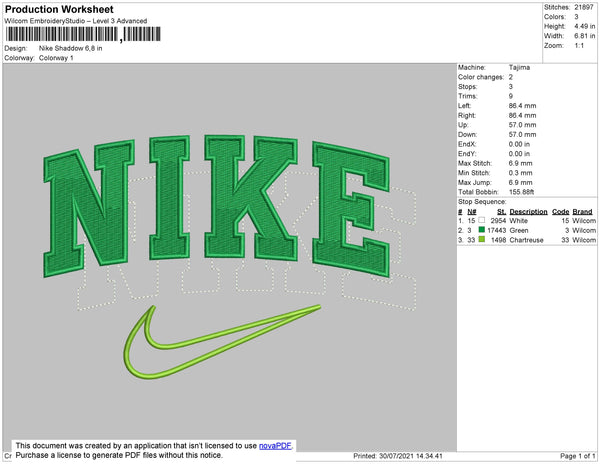This screenshot has height=464, width=600.
Task: Open the novaPDF hyperlink
Action: tap(275, 446)
